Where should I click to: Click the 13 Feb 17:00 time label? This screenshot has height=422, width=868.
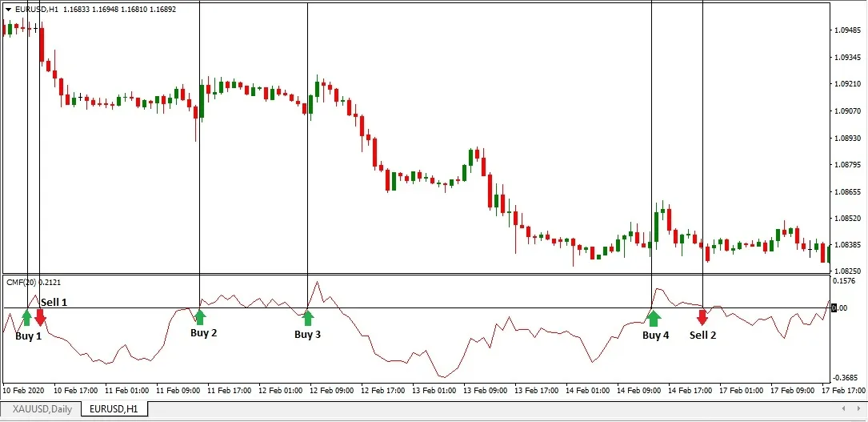pos(538,391)
